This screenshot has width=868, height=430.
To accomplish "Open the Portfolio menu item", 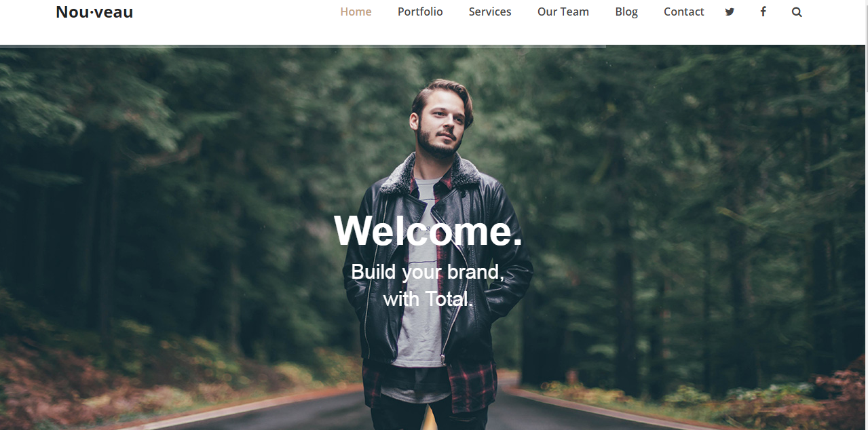I will [x=420, y=12].
